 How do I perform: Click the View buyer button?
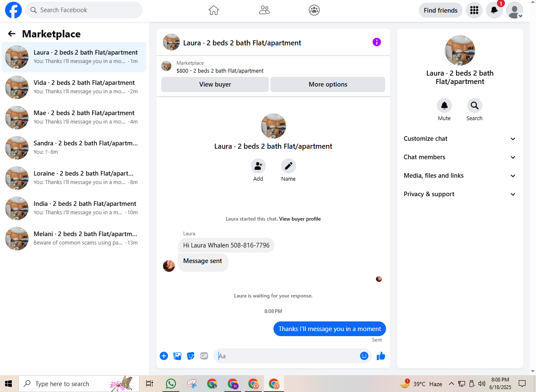[215, 84]
